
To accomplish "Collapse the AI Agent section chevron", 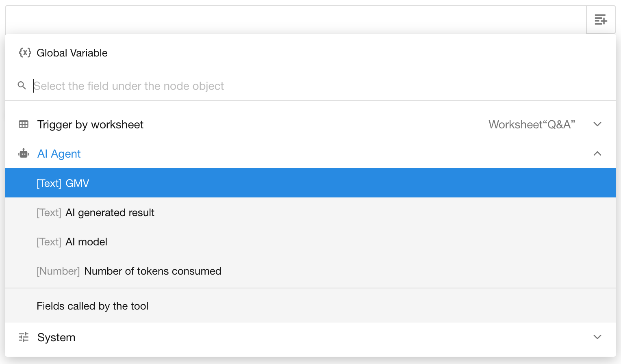I will (597, 154).
